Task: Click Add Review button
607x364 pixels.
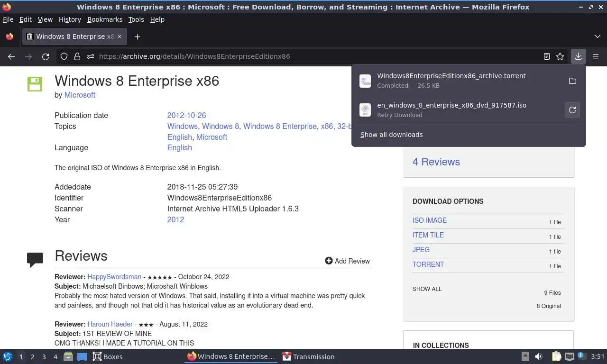Action: [x=348, y=261]
